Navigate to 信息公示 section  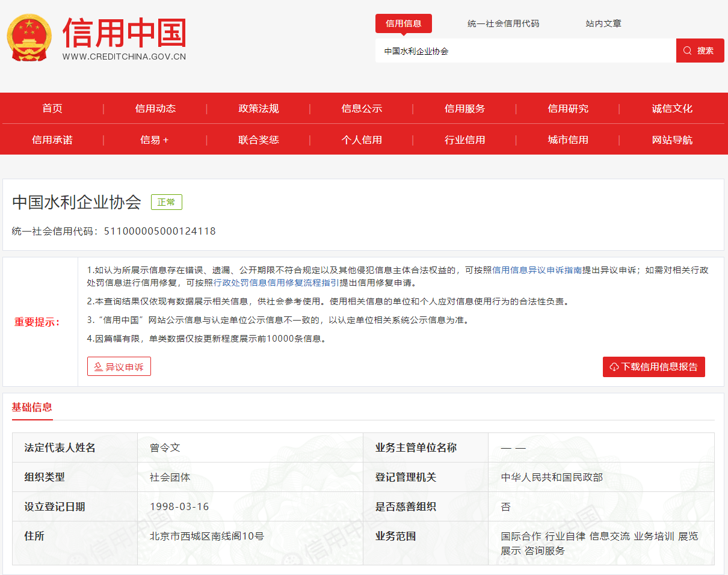[x=362, y=109]
